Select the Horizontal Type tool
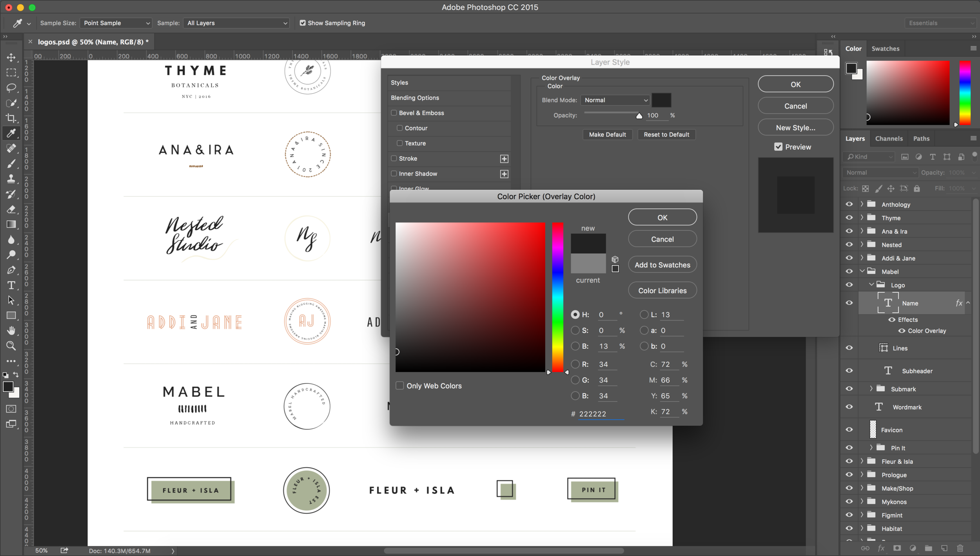Screen dimensions: 980x556 click(11, 285)
